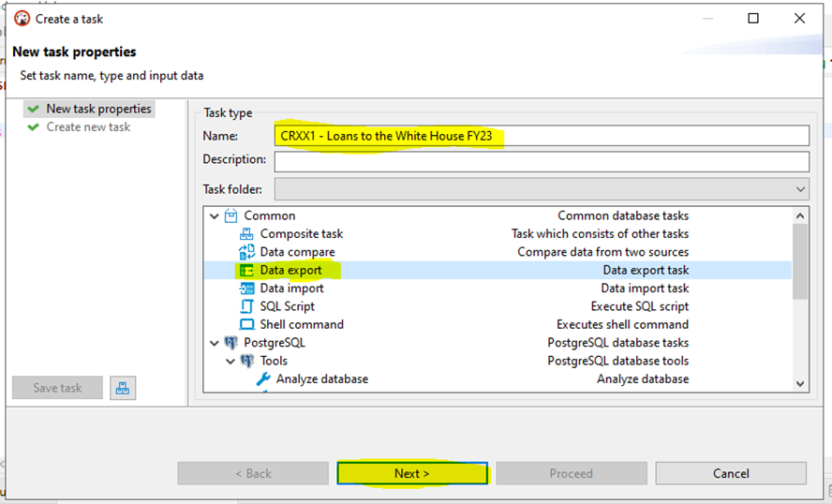Collapse the PostgreSQL tree node
The width and height of the screenshot is (832, 504).
pos(215,343)
